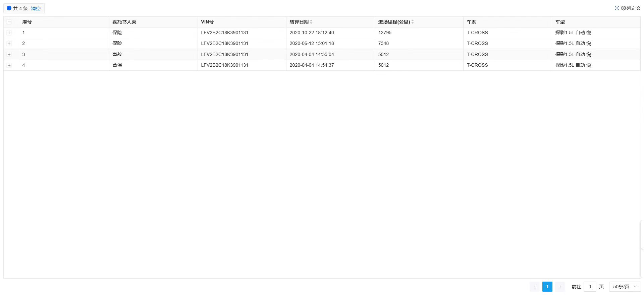This screenshot has width=644, height=295.
Task: Collapse all rows with header minus icon
Action: tap(9, 22)
